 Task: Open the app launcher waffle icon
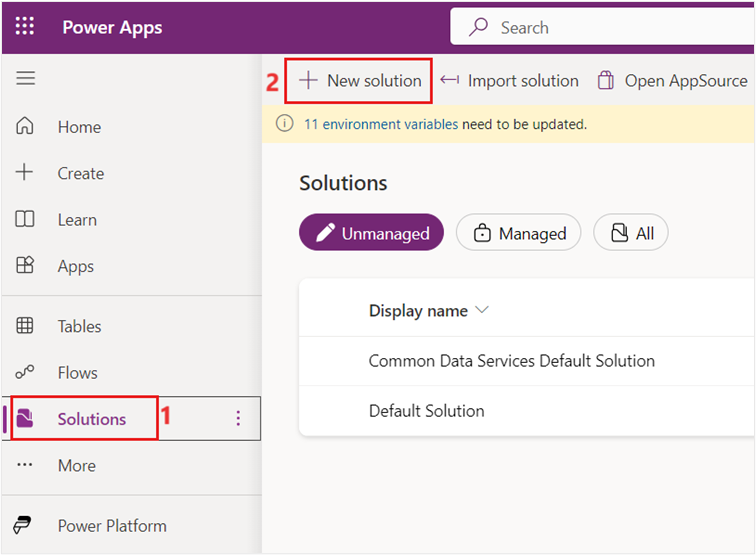(x=25, y=27)
